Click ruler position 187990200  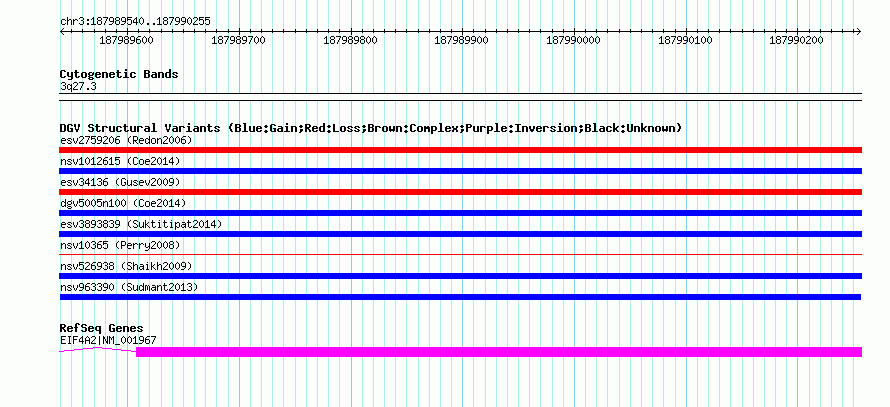[x=796, y=40]
